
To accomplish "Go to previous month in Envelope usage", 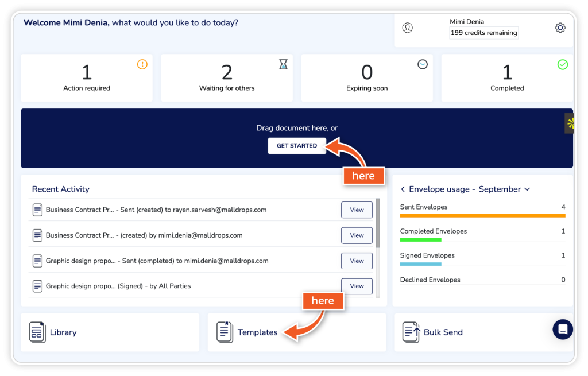I will (403, 189).
